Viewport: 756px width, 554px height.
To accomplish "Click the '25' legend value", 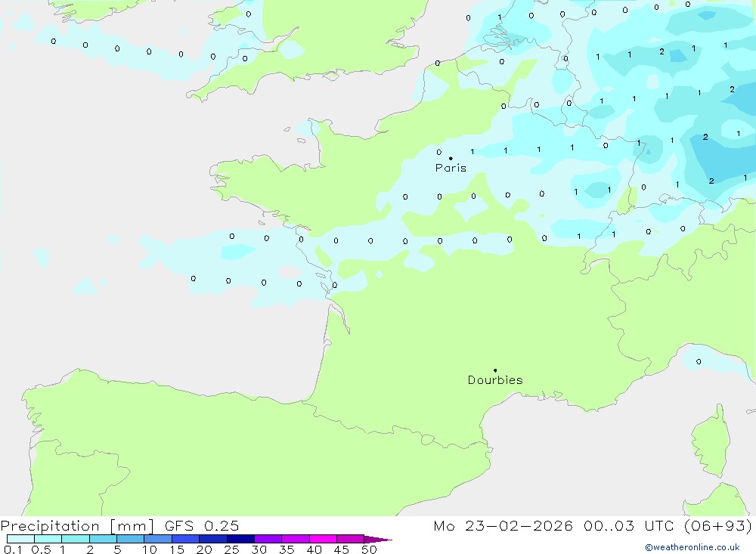I will click(231, 549).
